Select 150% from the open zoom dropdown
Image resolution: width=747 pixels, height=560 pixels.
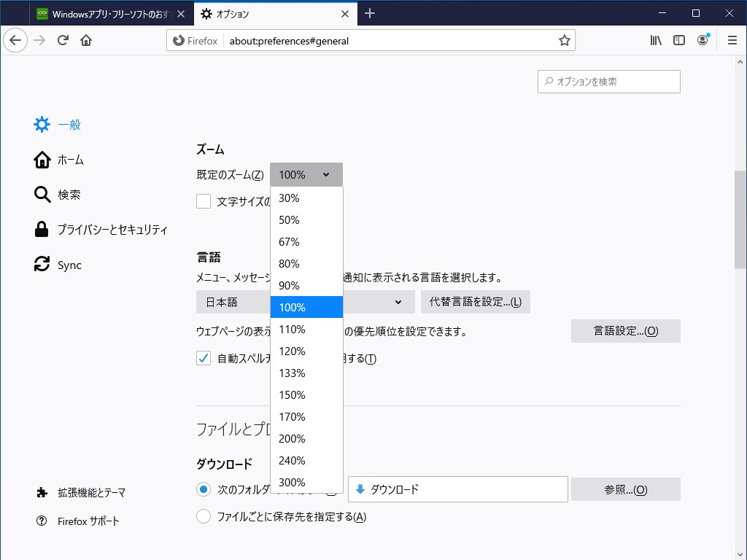click(292, 394)
